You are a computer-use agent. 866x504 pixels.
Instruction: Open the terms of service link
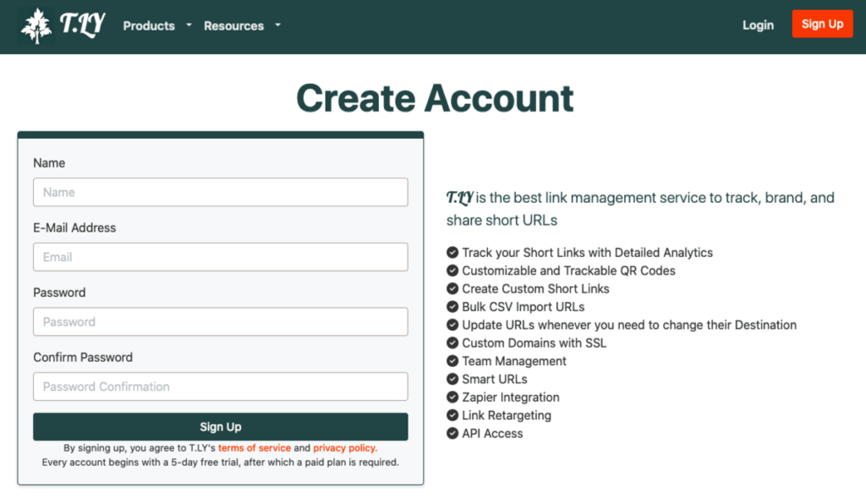click(254, 447)
